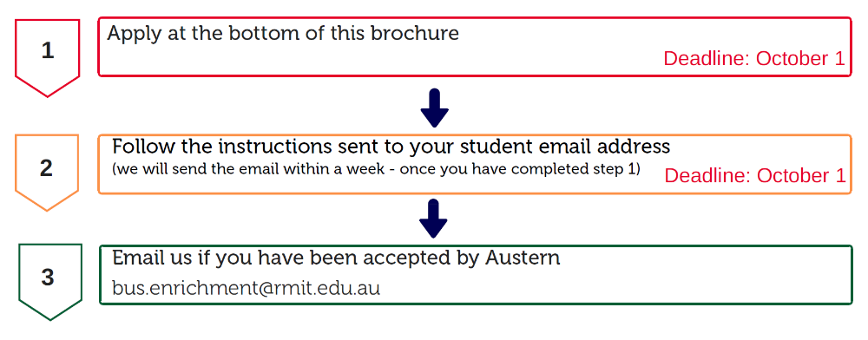Click the green-bordered step 3 box

(x=476, y=275)
